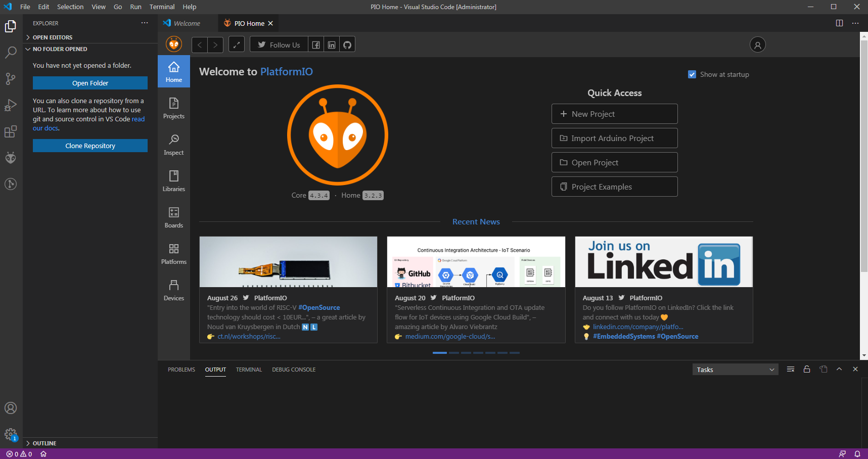868x459 pixels.
Task: Clear the output panel icon
Action: (x=791, y=370)
